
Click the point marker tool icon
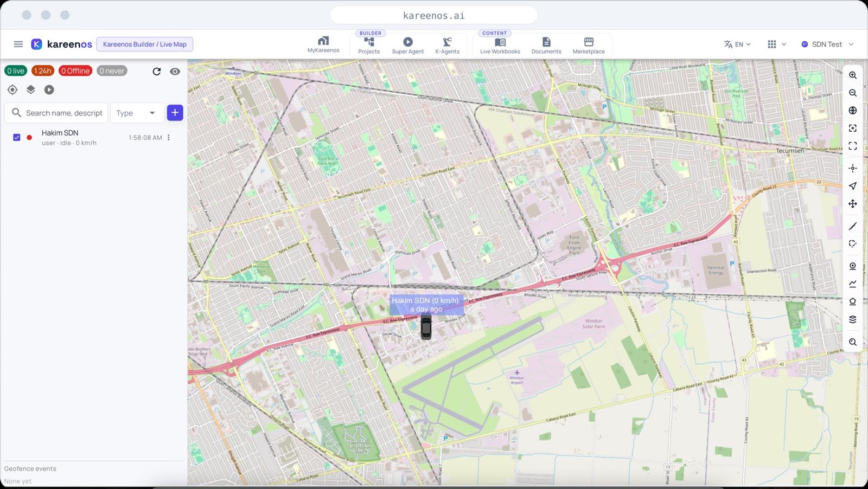(x=853, y=266)
